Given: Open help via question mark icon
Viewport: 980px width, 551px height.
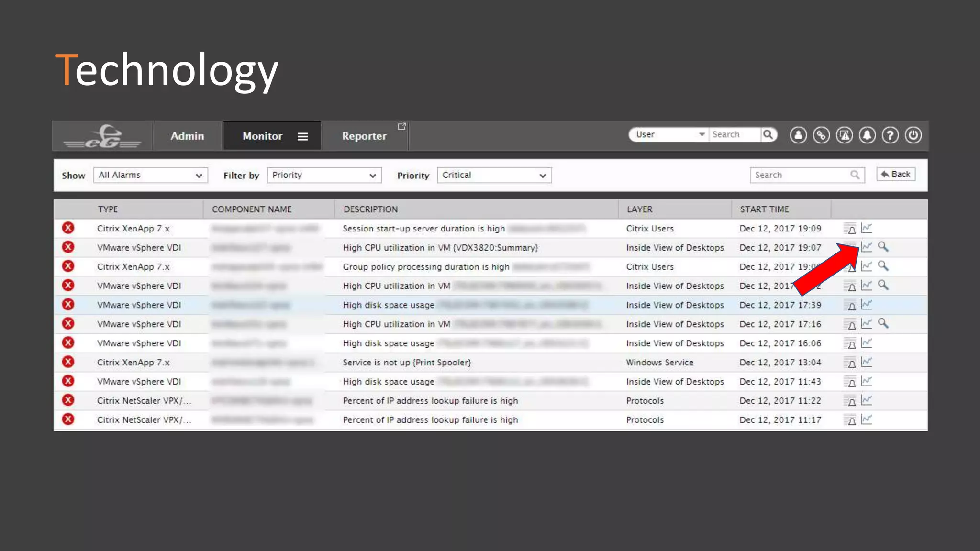Looking at the screenshot, I should [x=890, y=135].
